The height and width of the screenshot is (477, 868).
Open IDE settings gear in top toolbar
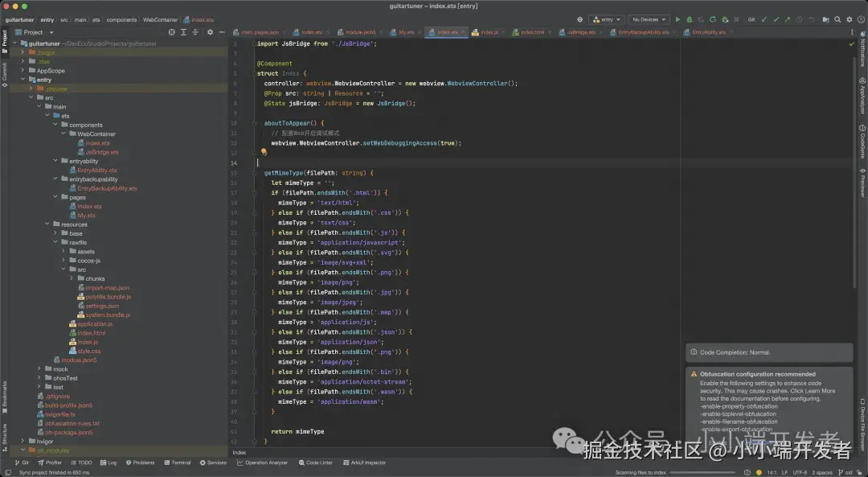850,19
